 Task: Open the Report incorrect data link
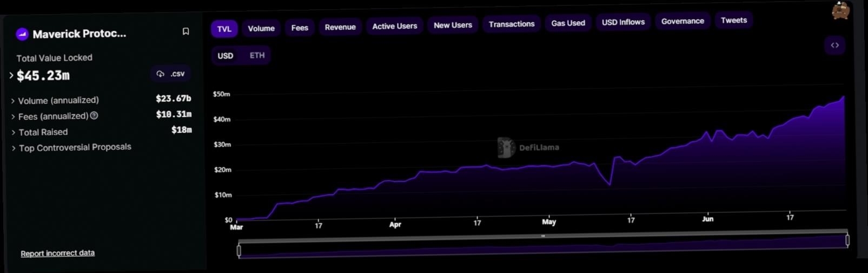pos(58,253)
